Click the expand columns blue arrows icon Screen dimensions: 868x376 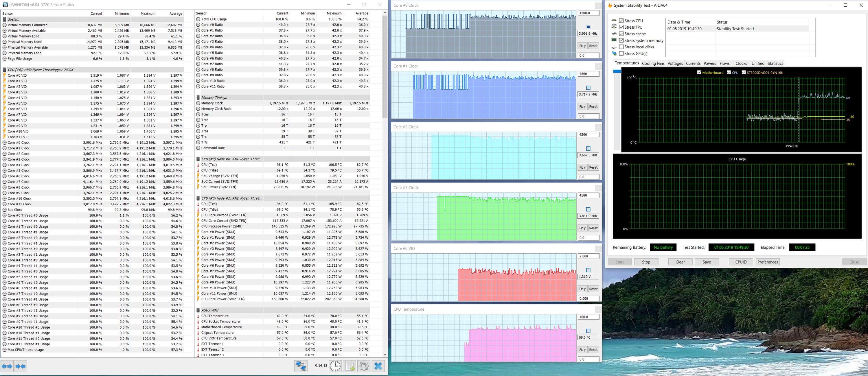7,366
